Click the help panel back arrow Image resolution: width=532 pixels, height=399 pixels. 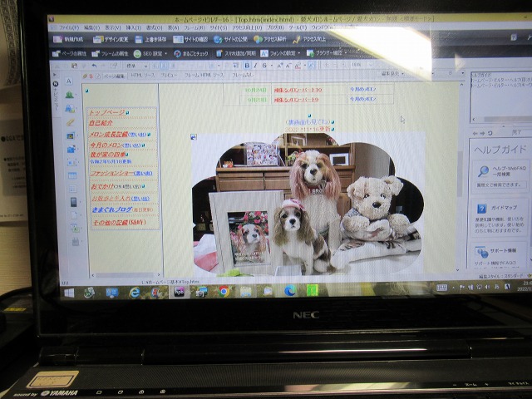(475, 133)
